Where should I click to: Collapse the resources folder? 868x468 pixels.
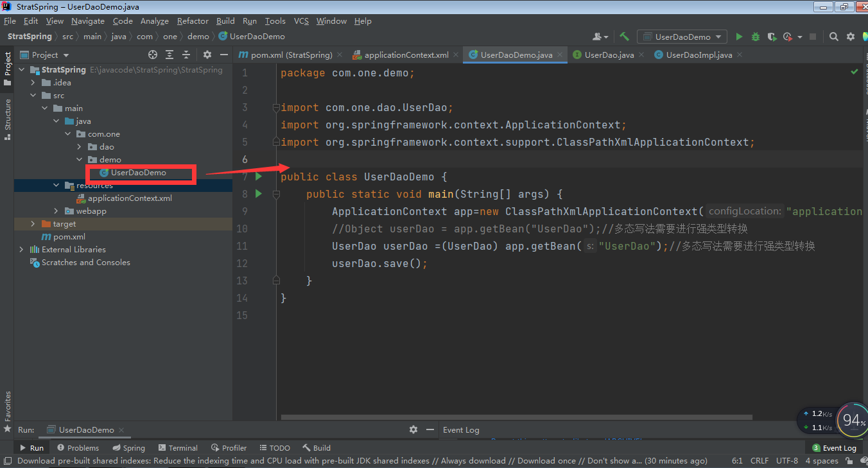coord(56,185)
